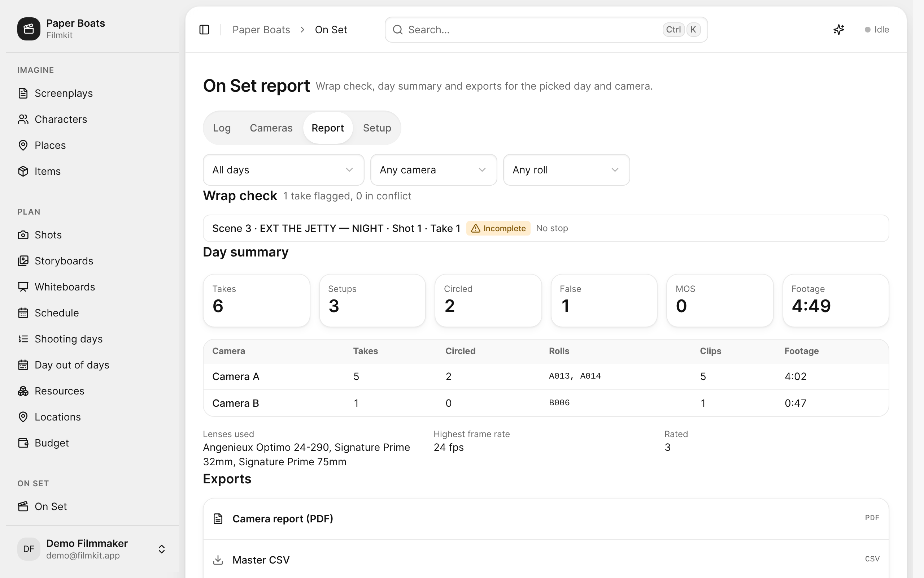Click the Master CSV download icon
Screen dimensions: 924x578
click(x=218, y=560)
